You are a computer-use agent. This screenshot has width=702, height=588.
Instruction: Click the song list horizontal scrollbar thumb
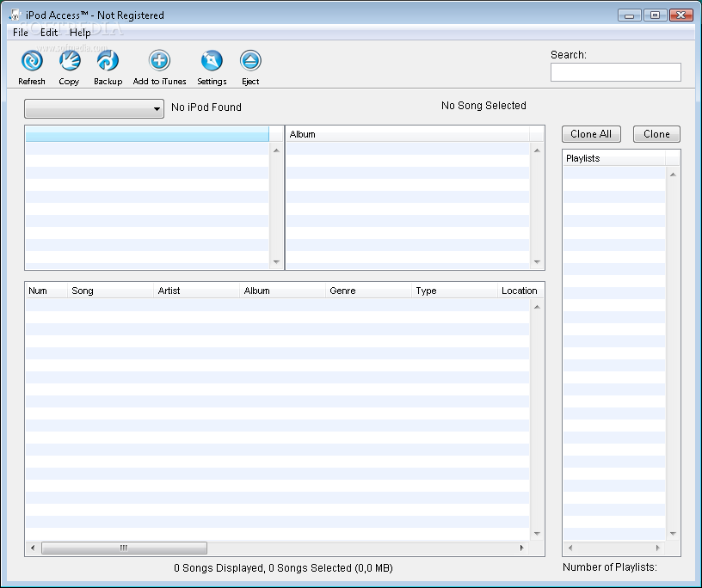[x=124, y=548]
